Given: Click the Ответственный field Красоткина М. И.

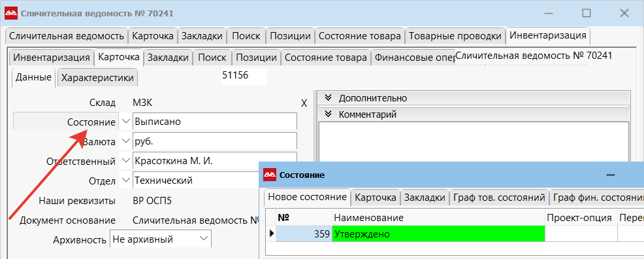Looking at the screenshot, I should coord(214,161).
